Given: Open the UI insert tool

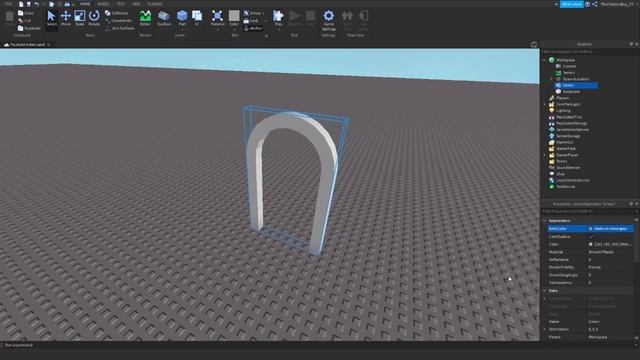Looking at the screenshot, I should (x=197, y=19).
